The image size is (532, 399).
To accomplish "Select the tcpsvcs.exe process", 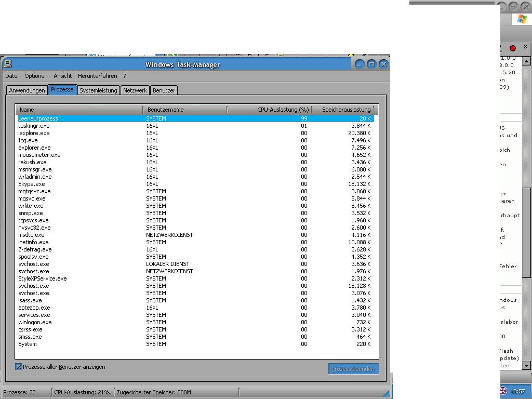I will pos(195,220).
